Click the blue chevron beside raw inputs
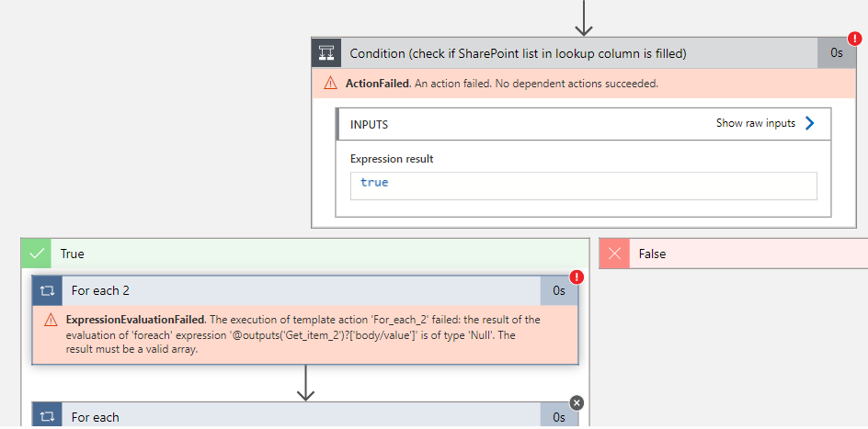This screenshot has height=429, width=868. tap(809, 123)
